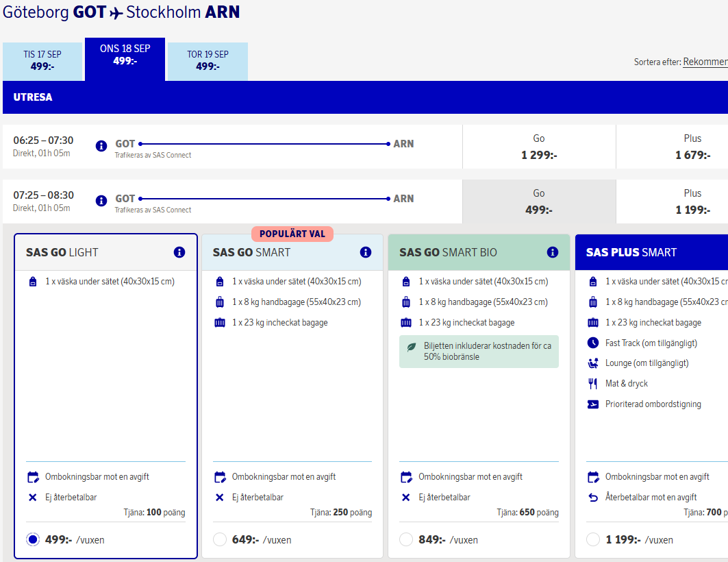Select the 649:- SAS Go Smart radio button
The width and height of the screenshot is (728, 562).
point(220,539)
